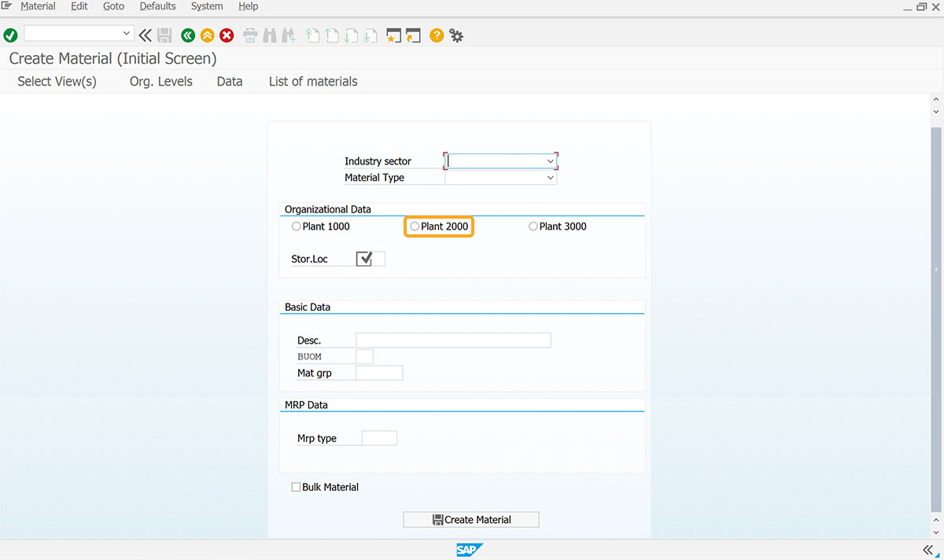Click the orange Exit icon

(207, 35)
